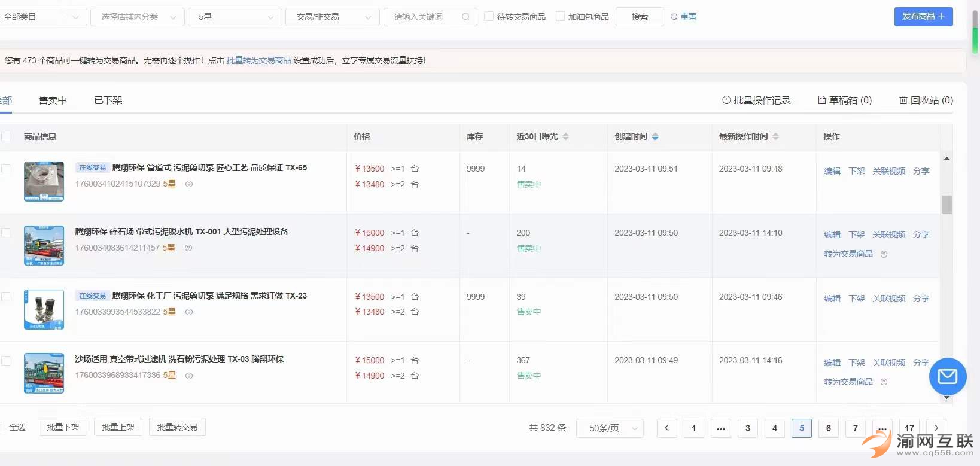Enable the 待转交易商品 checkbox
Viewport: 980px width, 466px height.
pos(489,17)
